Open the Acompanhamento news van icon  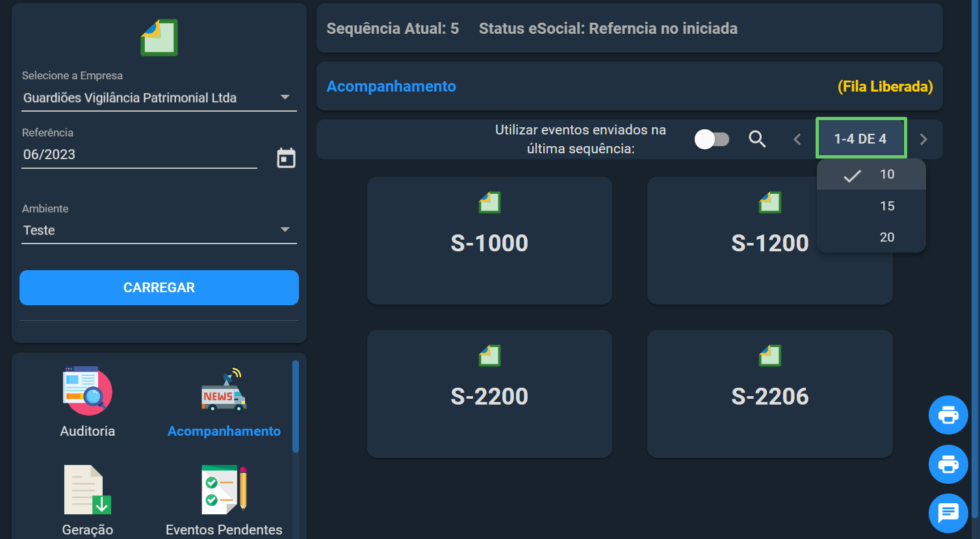click(224, 391)
